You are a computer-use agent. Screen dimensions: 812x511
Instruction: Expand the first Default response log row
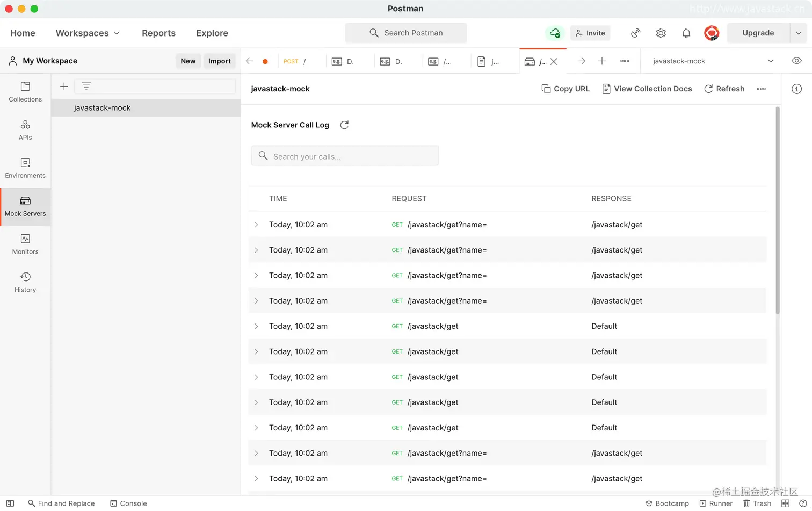(256, 326)
